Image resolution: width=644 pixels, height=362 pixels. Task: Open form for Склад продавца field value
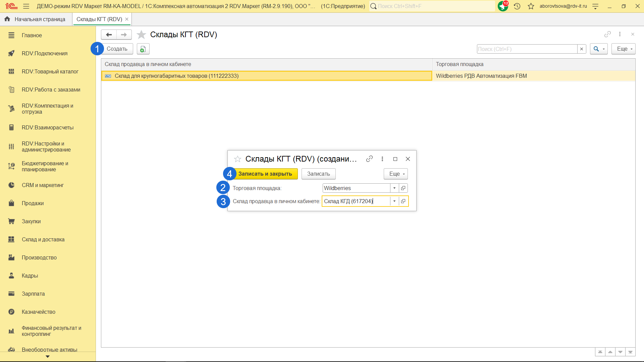coord(403,201)
